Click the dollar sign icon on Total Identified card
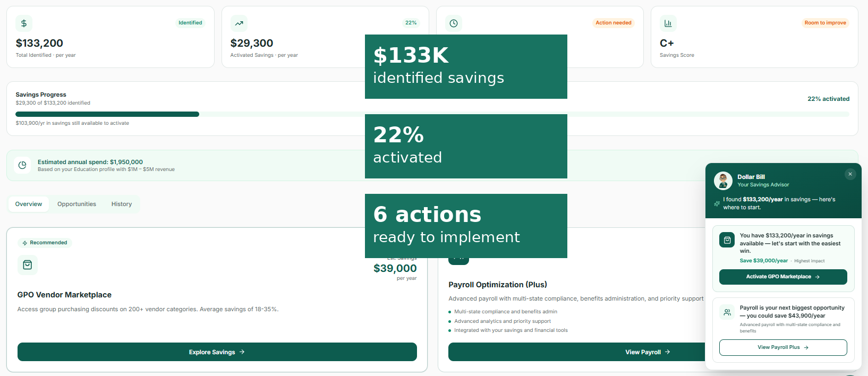Viewport: 868px width, 376px height. point(24,23)
